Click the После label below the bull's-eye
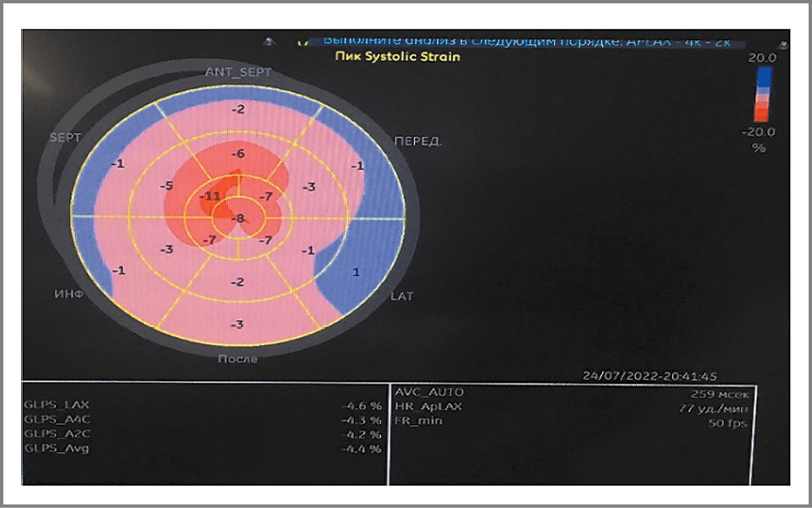 238,358
